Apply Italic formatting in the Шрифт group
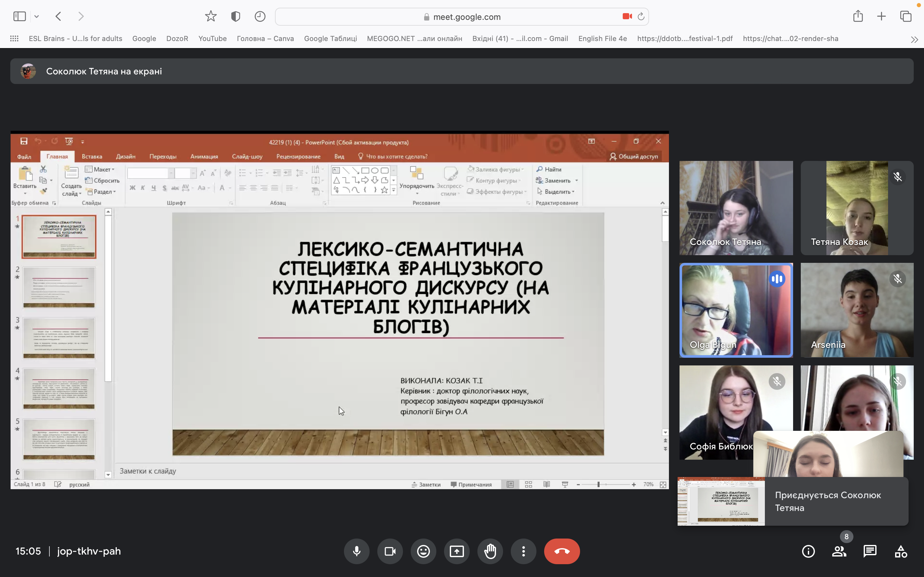Viewport: 924px width, 577px height. click(143, 188)
